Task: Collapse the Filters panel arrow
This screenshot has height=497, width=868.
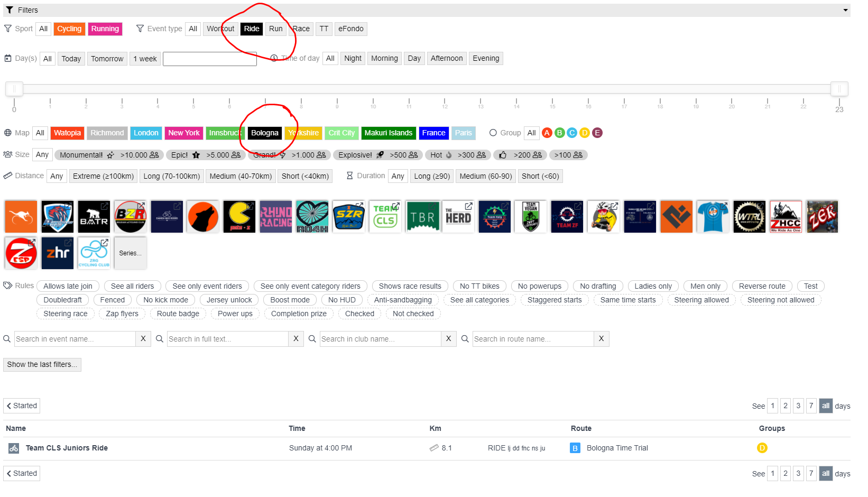Action: (846, 10)
